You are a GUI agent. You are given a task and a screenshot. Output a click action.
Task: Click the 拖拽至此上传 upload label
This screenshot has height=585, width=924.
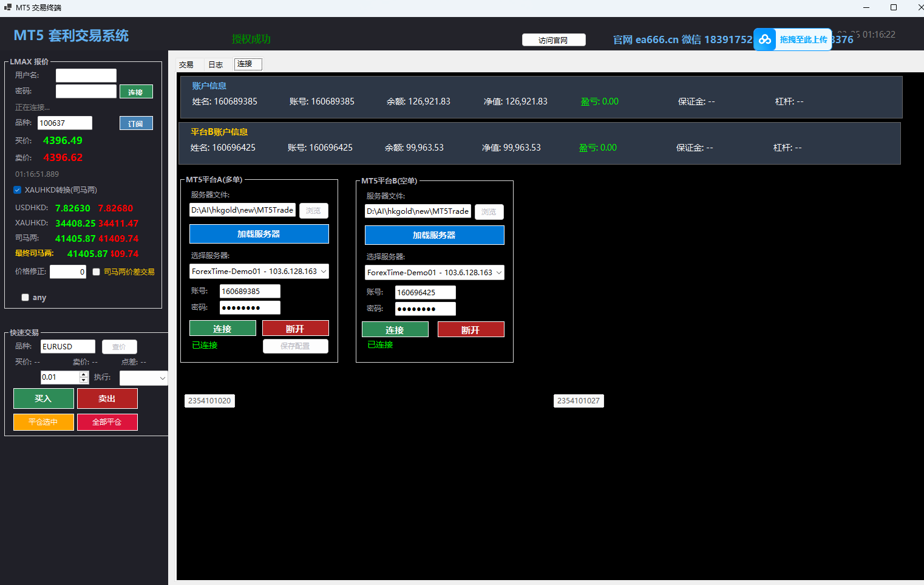(803, 39)
